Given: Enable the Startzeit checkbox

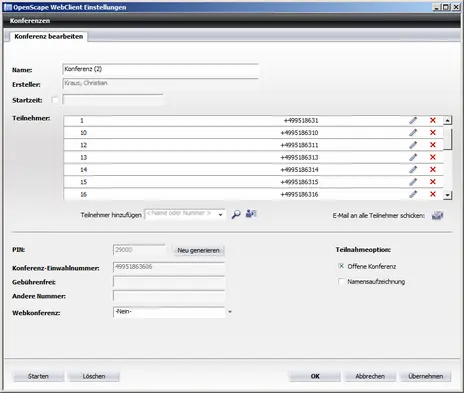Looking at the screenshot, I should [55, 100].
